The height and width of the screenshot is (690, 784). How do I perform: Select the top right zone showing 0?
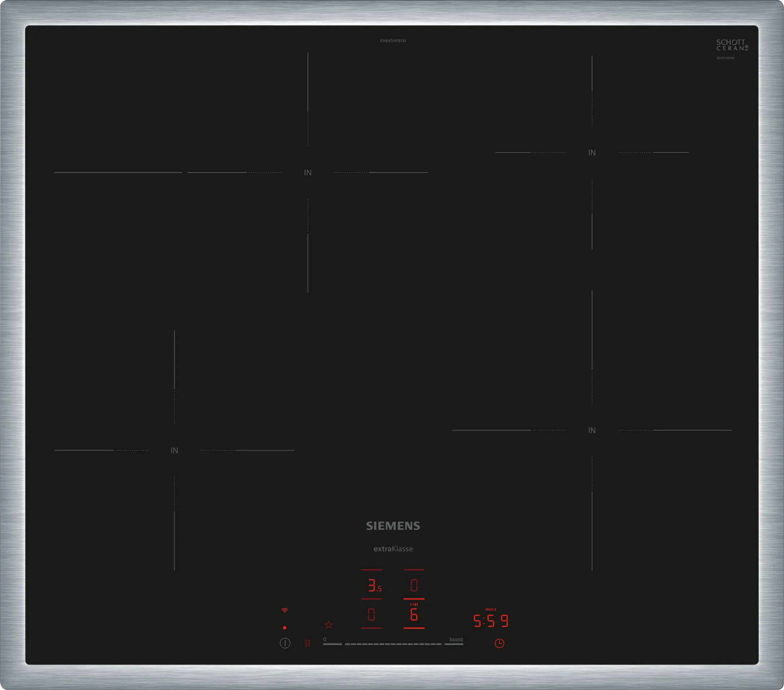click(x=414, y=586)
